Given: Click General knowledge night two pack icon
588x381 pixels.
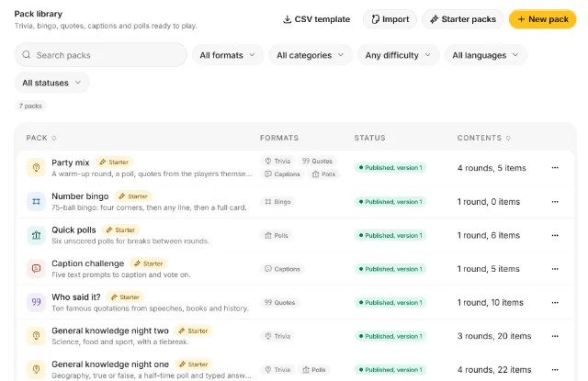Looking at the screenshot, I should pos(36,336).
